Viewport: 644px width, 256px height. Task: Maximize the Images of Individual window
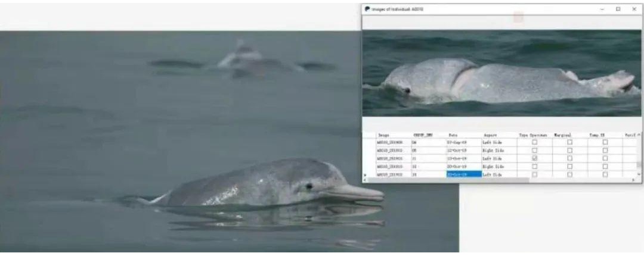click(618, 9)
